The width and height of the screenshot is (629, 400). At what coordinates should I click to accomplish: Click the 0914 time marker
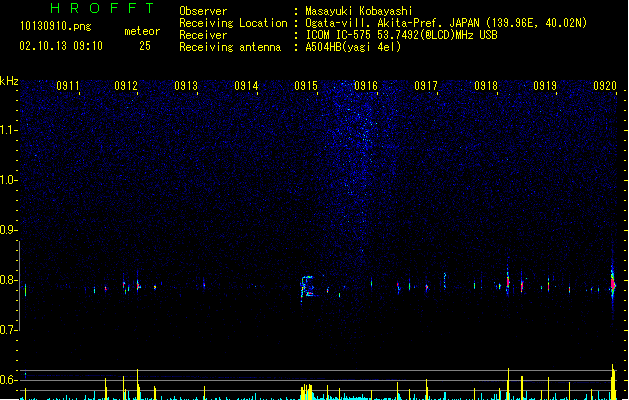(246, 86)
